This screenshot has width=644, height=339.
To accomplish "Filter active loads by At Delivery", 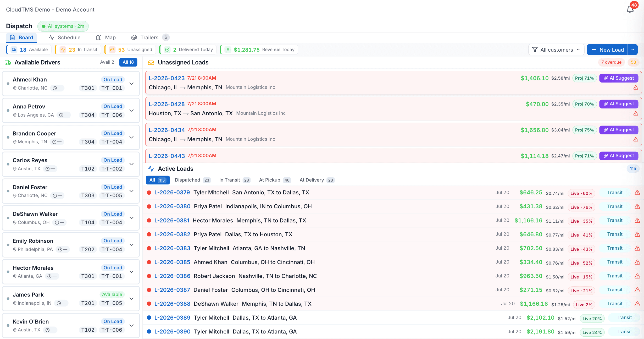I will [317, 180].
